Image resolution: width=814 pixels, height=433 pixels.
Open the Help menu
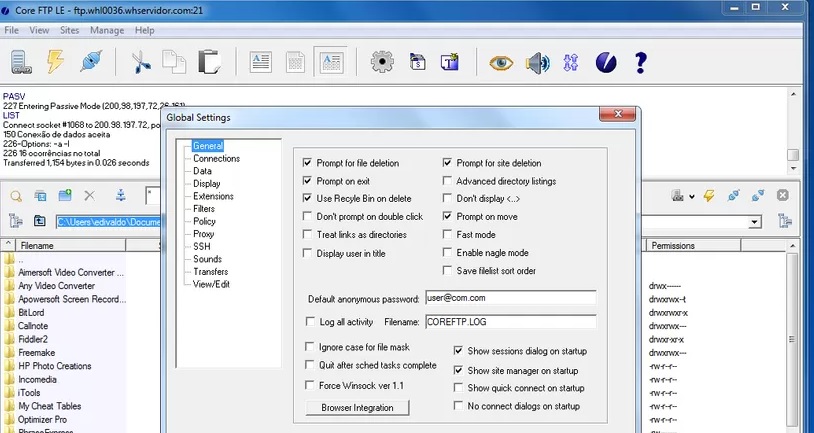pos(145,30)
